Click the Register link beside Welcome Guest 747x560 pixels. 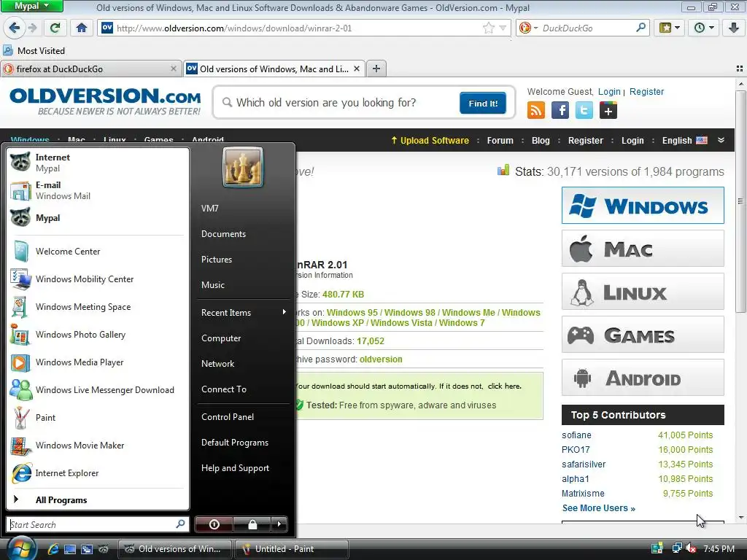[646, 91]
